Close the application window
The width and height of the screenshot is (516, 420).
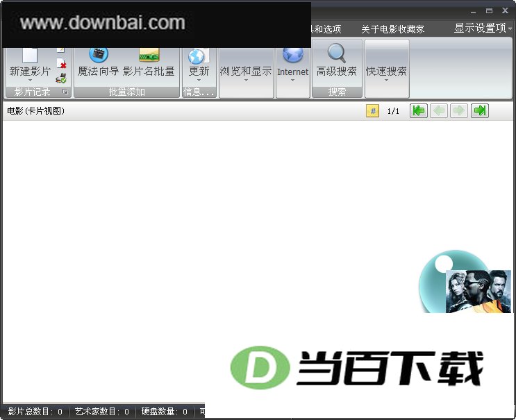(506, 10)
